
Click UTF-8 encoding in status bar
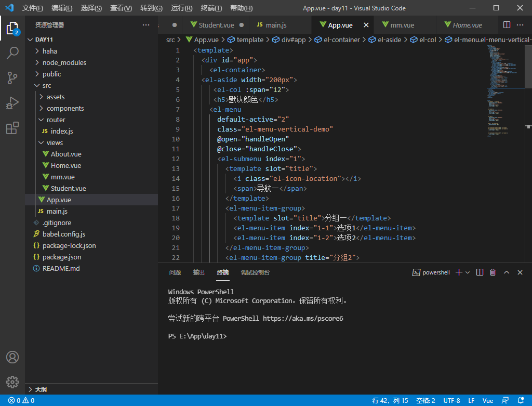(x=451, y=401)
